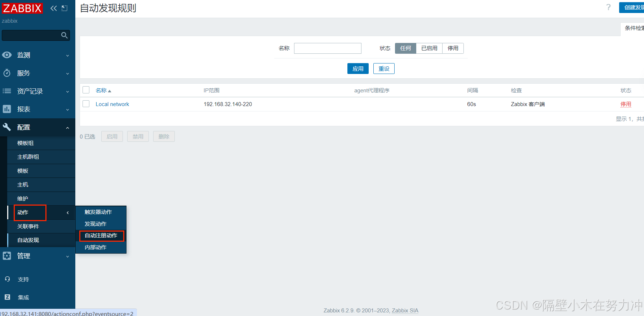Toggle 停用 status link for Local network
Viewport: 644px width, 316px height.
626,104
